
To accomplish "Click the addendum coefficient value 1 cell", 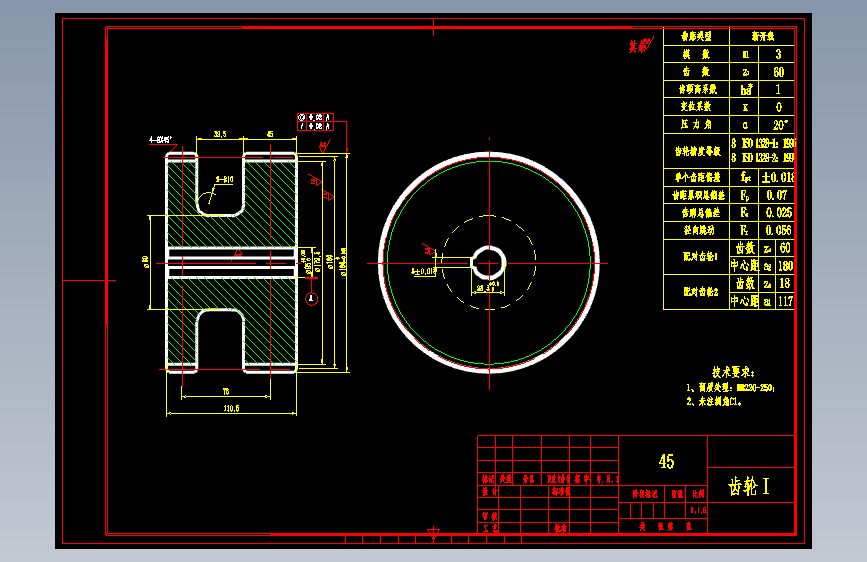I will [778, 89].
